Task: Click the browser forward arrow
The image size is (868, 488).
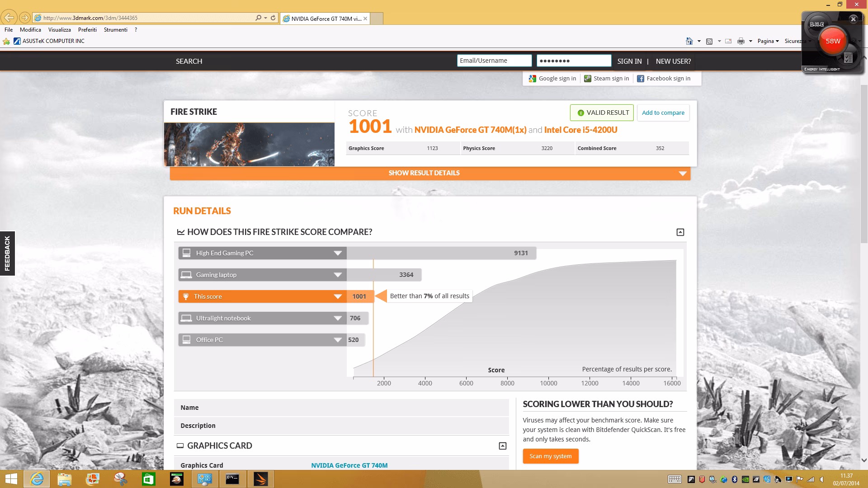Action: [25, 18]
